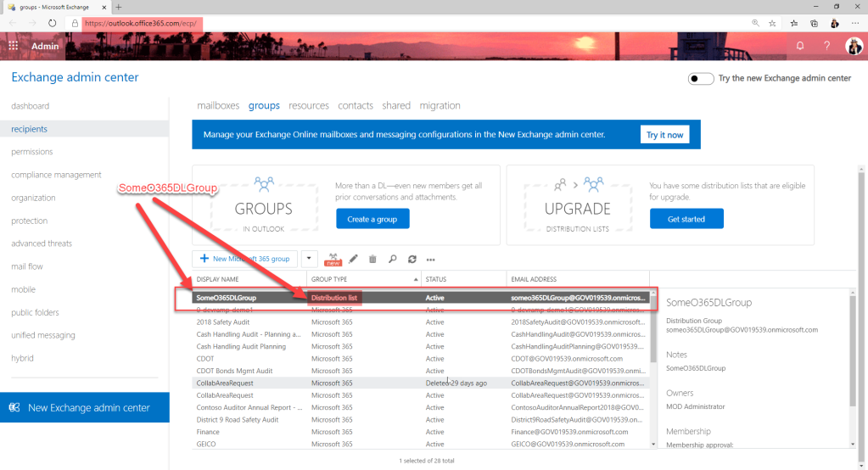868x470 pixels.
Task: Toggle Try the new Exchange admin center
Action: click(701, 78)
